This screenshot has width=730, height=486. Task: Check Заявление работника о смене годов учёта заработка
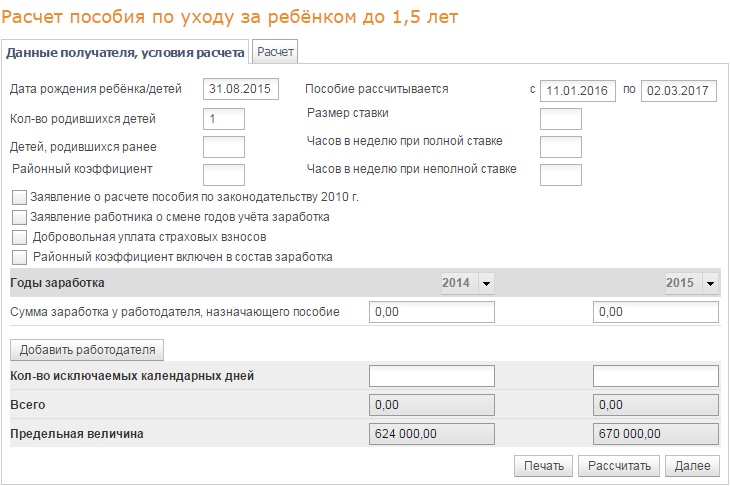(x=20, y=217)
